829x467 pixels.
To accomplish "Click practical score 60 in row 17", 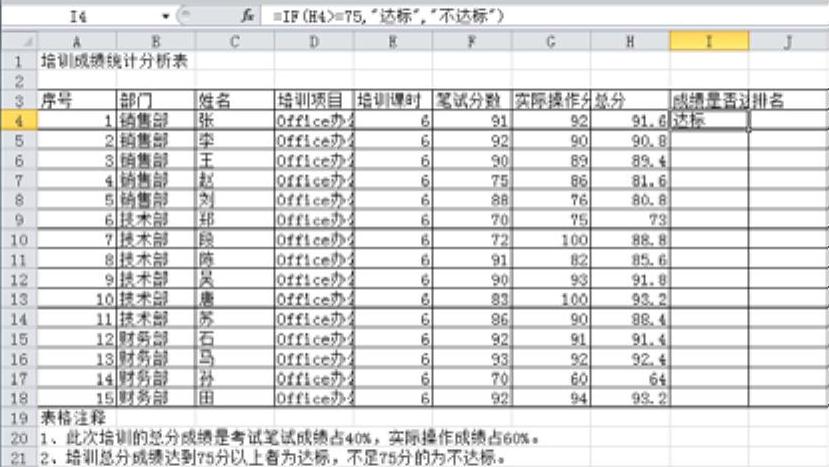I will click(x=551, y=378).
